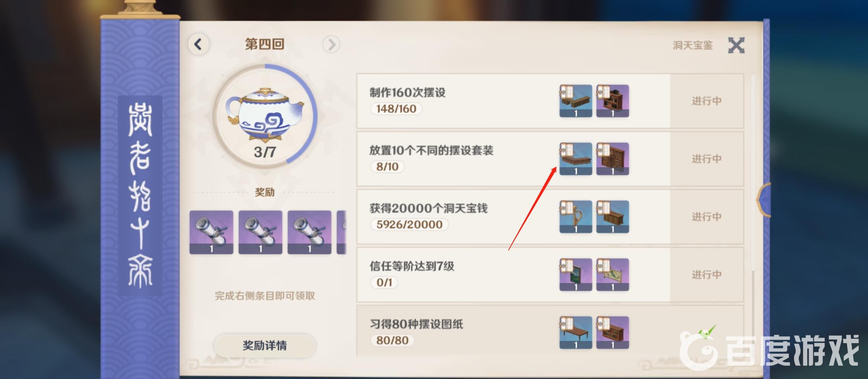868x379 pixels.
Task: View purple bookshelf reward for 习得80种摆设图纸
Action: click(x=613, y=333)
